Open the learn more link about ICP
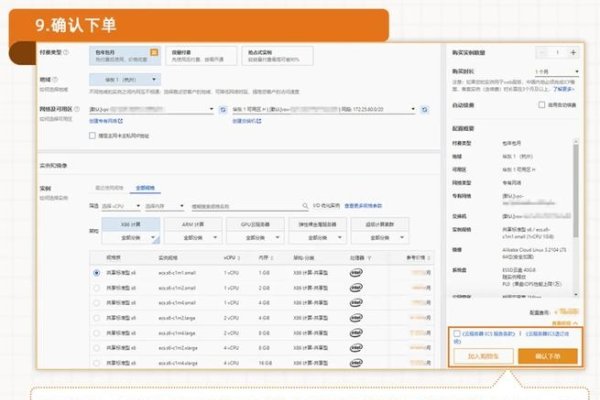This screenshot has height=400, width=600. (564, 89)
